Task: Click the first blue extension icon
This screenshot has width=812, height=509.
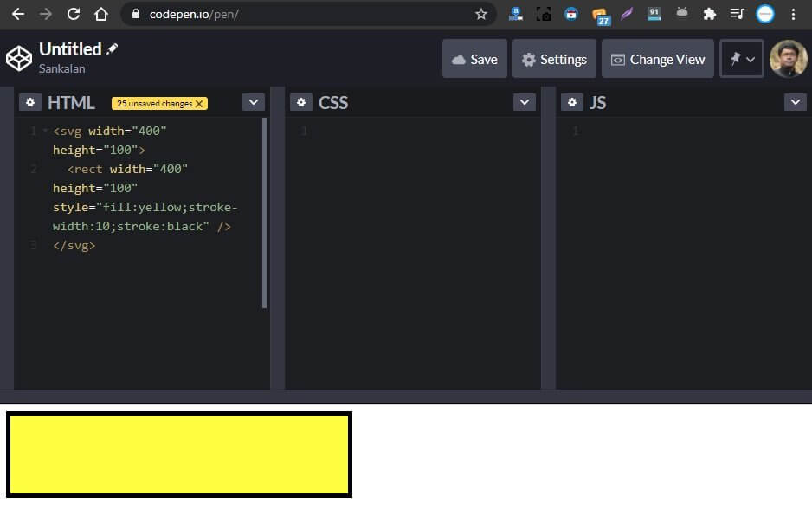Action: pos(516,14)
